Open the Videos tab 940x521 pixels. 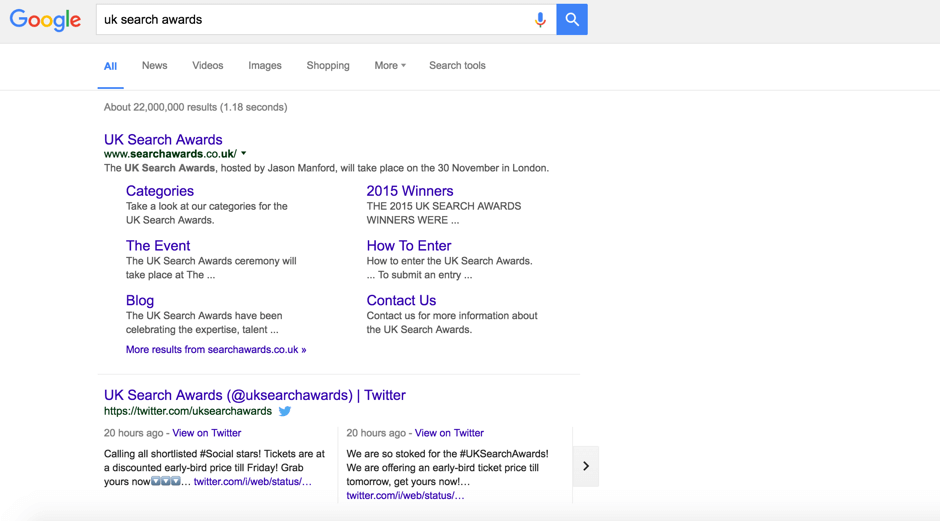207,65
